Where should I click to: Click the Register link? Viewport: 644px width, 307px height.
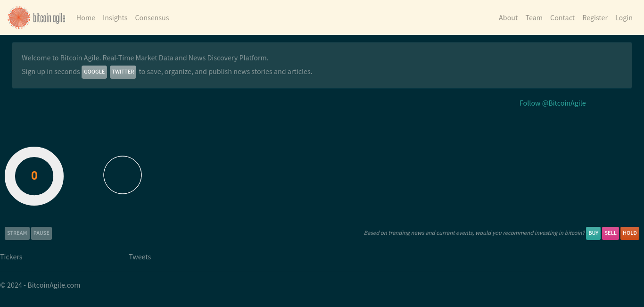[x=595, y=17]
